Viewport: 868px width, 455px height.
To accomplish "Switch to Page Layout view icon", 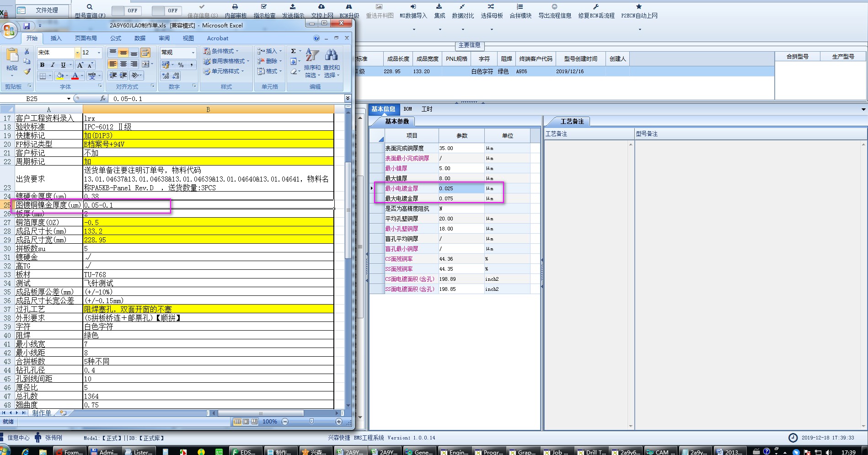I will click(x=246, y=422).
